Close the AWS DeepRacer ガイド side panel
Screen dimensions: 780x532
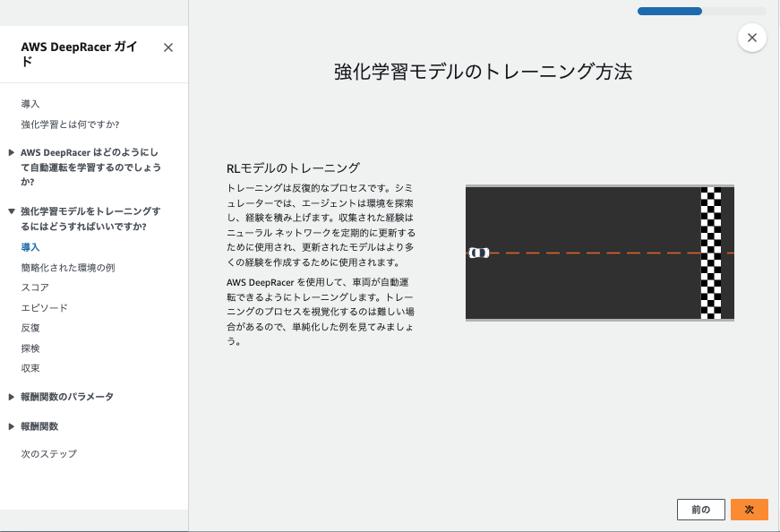[167, 47]
